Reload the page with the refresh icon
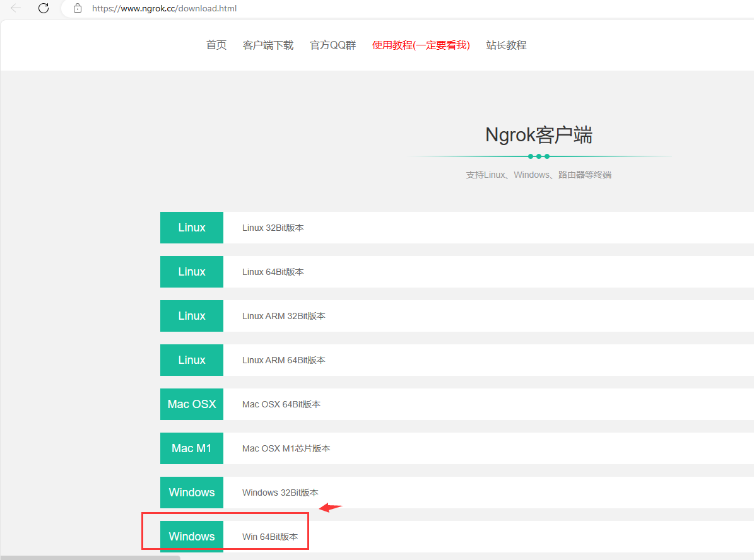 (44, 8)
